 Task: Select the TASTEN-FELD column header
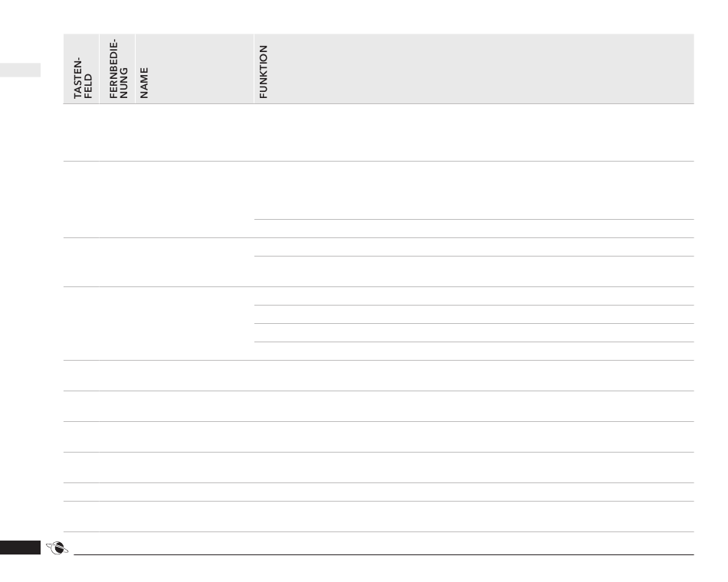[81, 69]
